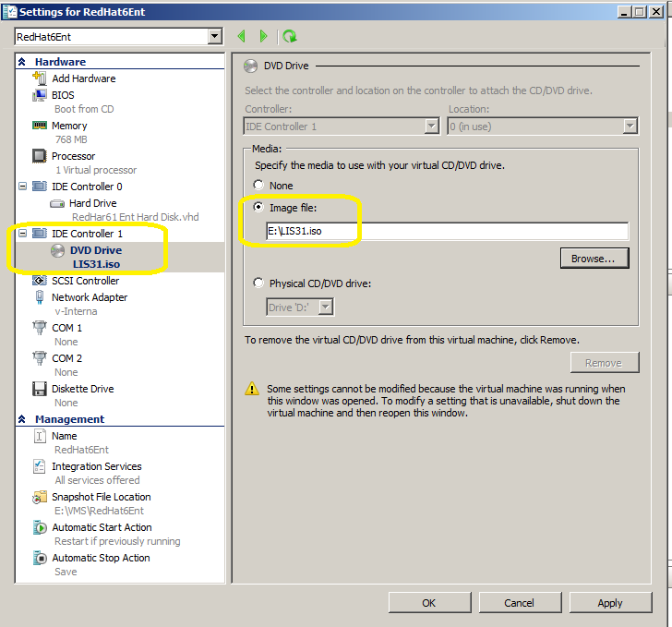Open Integration Services settings
The height and width of the screenshot is (627, 672).
tap(96, 466)
